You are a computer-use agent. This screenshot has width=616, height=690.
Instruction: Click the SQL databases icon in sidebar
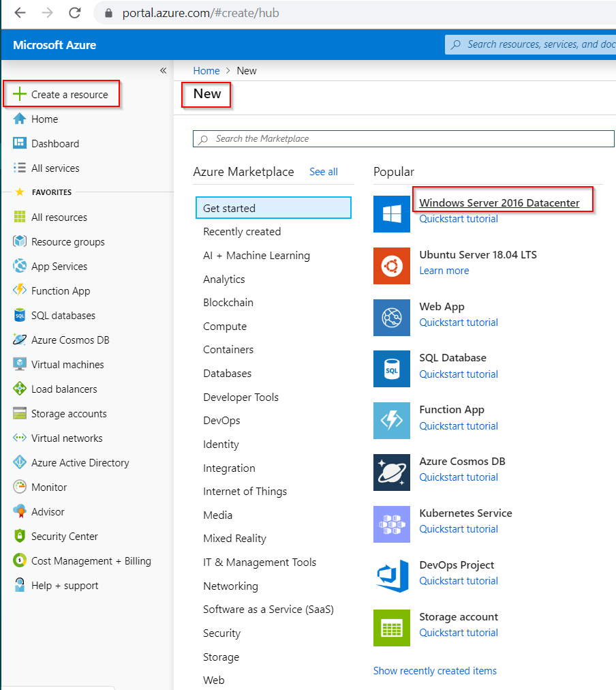click(19, 315)
